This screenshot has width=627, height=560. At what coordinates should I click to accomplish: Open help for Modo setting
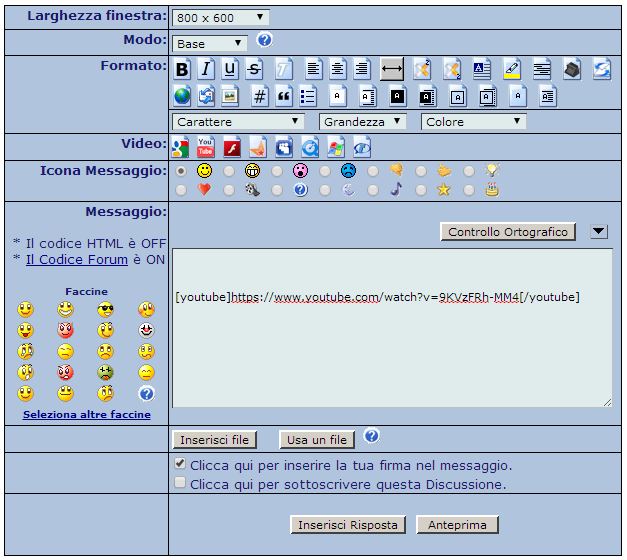pyautogui.click(x=264, y=40)
